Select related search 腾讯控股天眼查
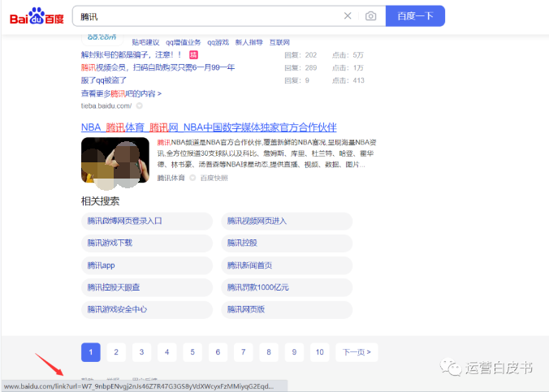 pyautogui.click(x=147, y=287)
